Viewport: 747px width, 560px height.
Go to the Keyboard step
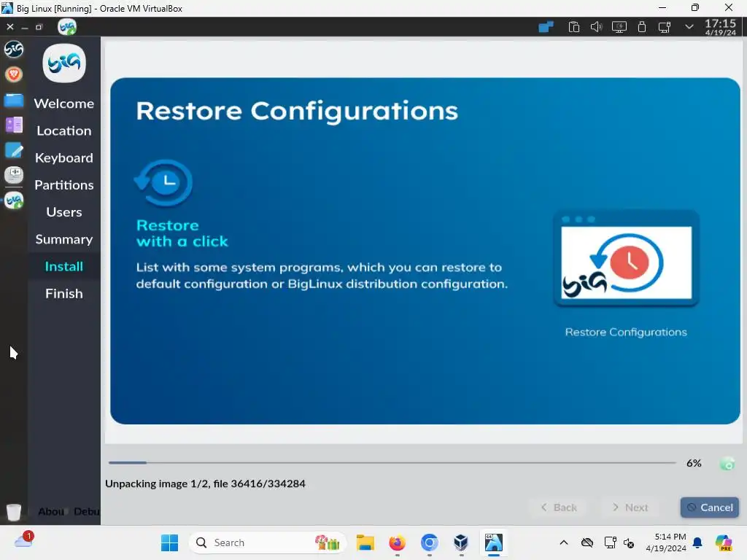point(64,157)
